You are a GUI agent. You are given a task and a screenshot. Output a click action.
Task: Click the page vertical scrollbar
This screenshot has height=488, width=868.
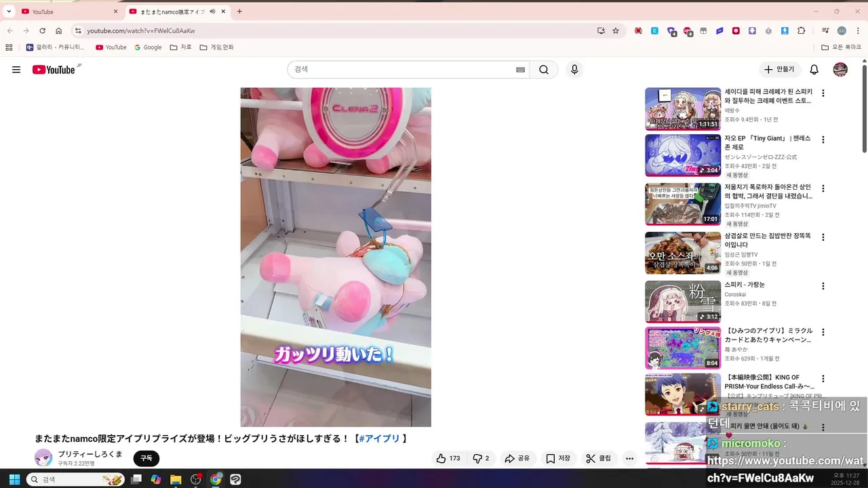click(x=864, y=108)
